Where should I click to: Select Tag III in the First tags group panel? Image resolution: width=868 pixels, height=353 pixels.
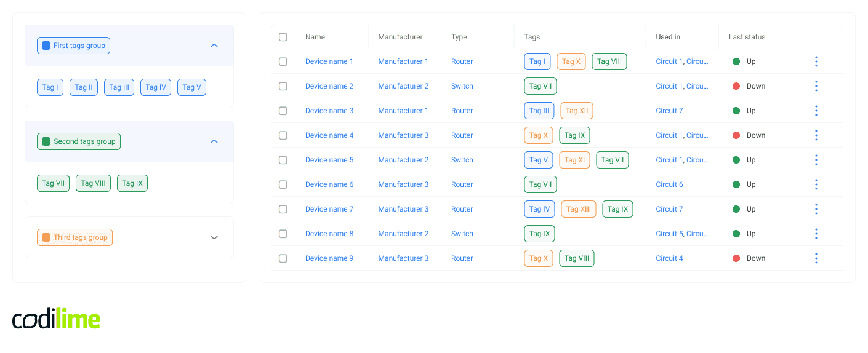[x=119, y=87]
